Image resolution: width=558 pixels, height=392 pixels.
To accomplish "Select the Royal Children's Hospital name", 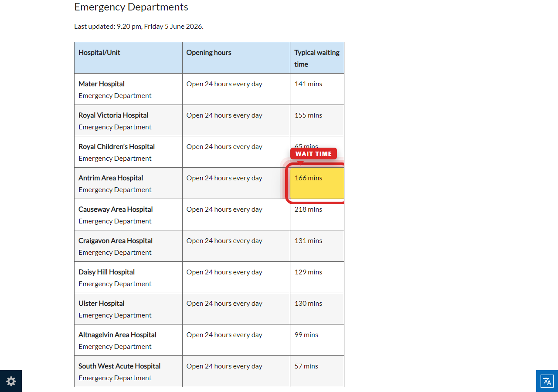I will pos(116,146).
